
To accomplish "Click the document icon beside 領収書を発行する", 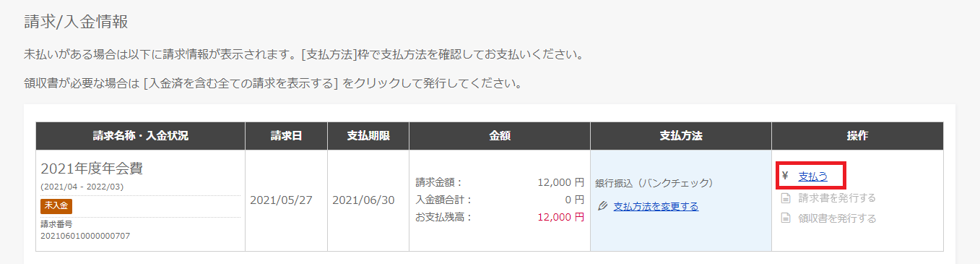I will (x=785, y=218).
